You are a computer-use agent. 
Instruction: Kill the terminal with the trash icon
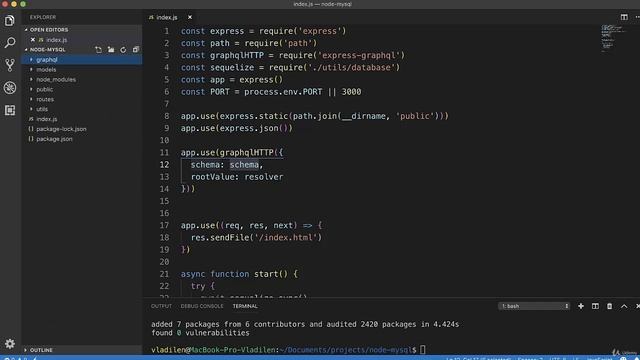tap(609, 306)
